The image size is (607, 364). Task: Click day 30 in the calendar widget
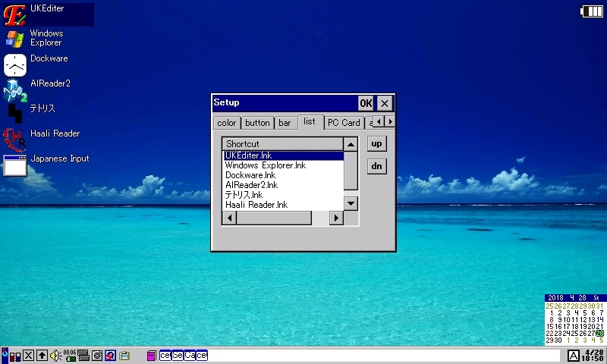point(558,340)
